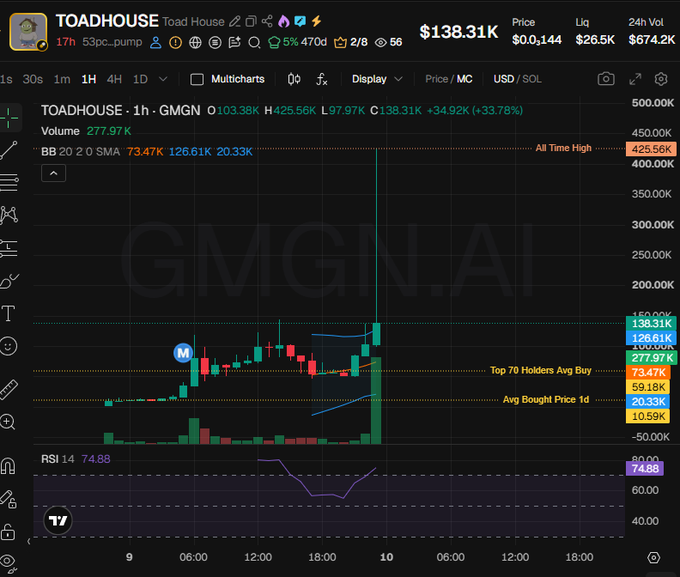Switch chart to Price mode

click(x=436, y=79)
